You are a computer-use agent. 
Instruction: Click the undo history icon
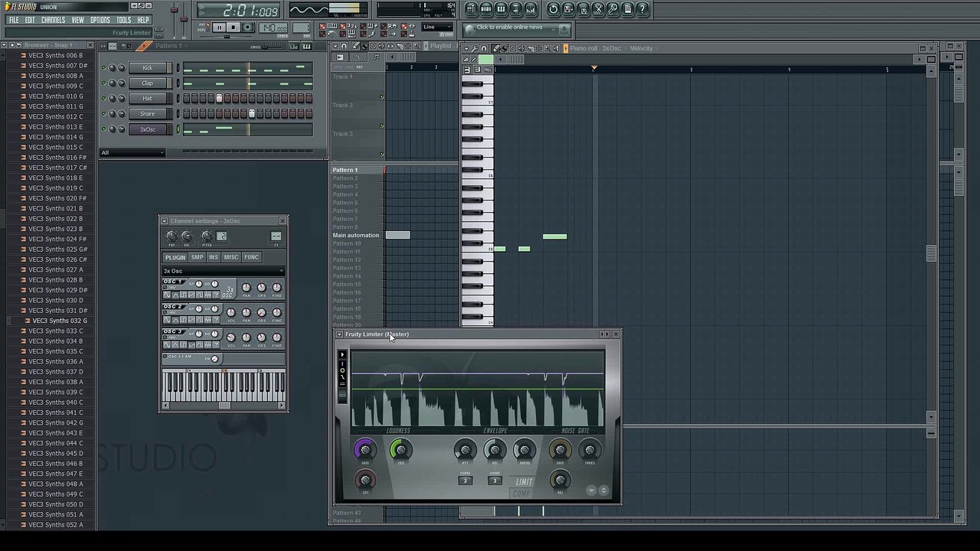(554, 9)
